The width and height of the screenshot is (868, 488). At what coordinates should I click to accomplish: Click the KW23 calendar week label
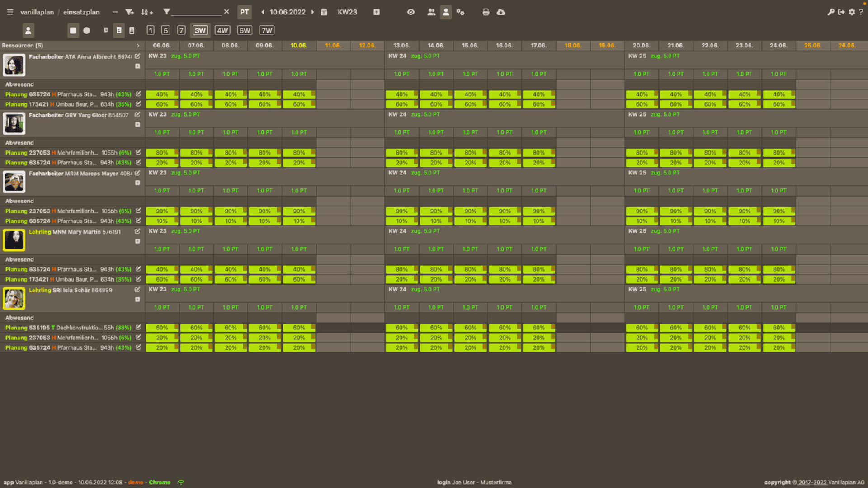[x=347, y=12]
